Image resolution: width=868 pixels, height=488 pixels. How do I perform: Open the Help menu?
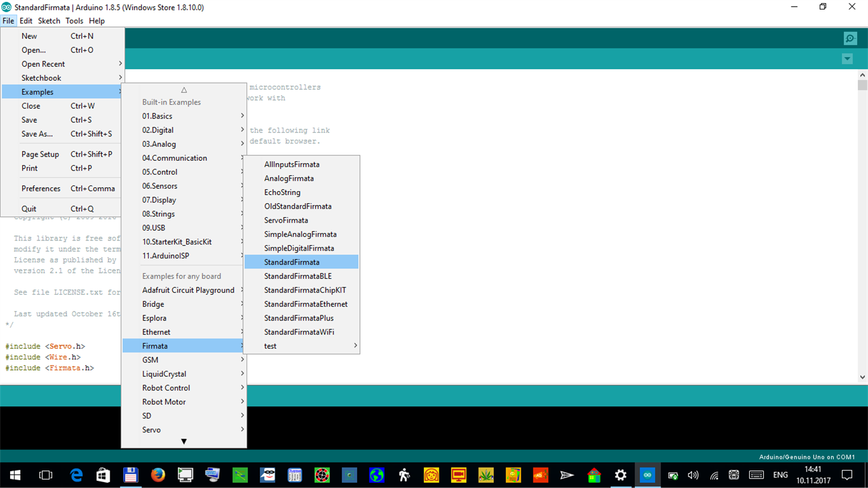point(97,20)
